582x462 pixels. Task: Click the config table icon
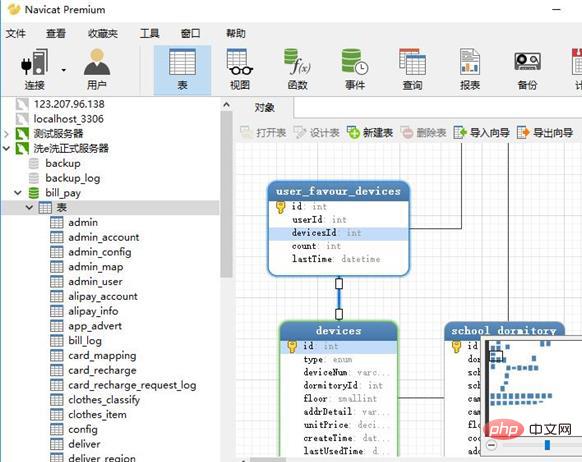click(57, 429)
